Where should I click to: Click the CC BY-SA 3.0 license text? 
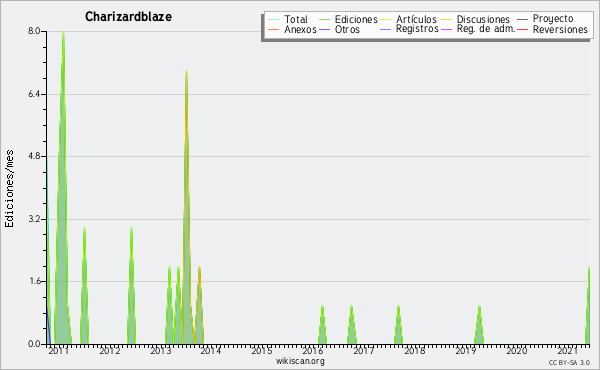569,363
